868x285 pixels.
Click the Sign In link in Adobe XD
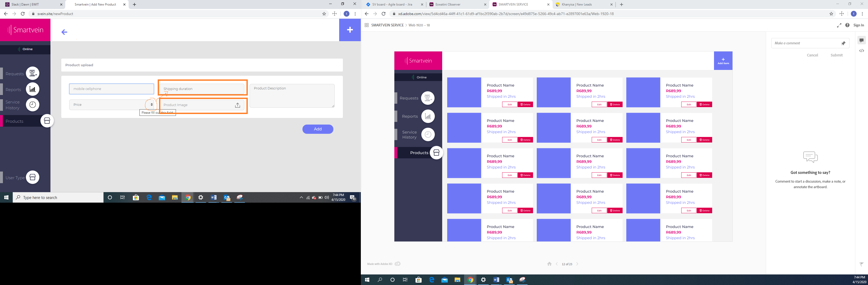[858, 25]
